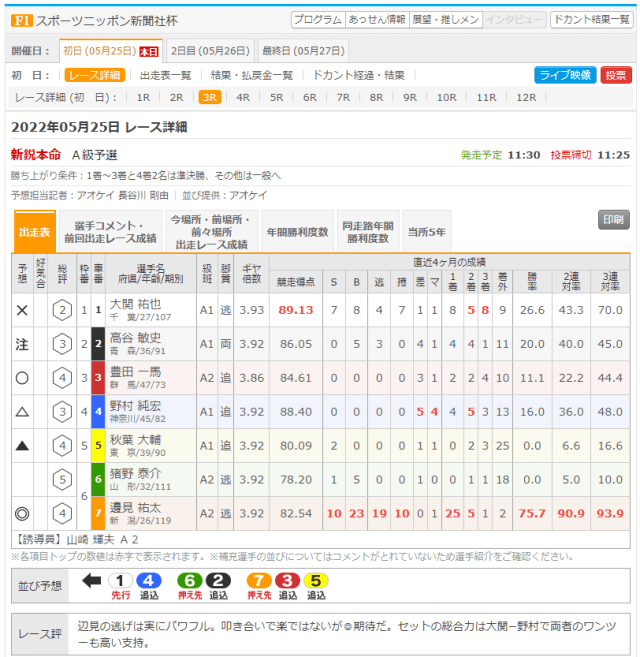Switch to 同走路年間勝利度数 tab
640x657 pixels.
click(368, 232)
